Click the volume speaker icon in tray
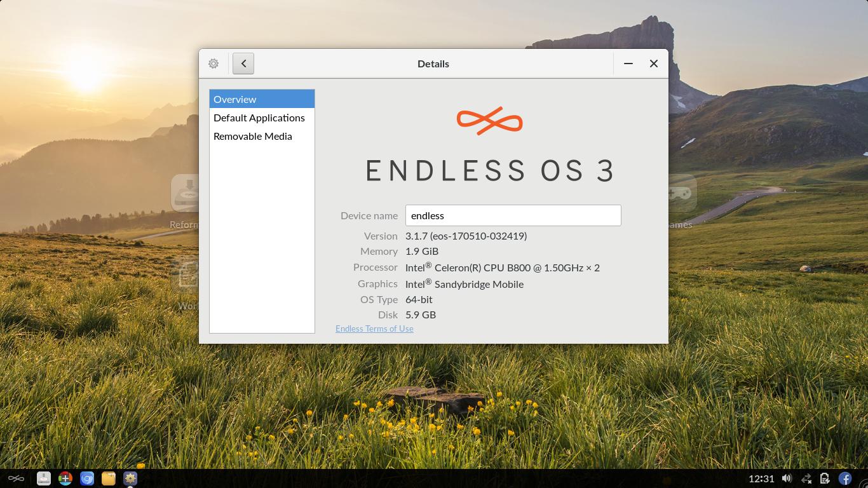Image resolution: width=868 pixels, height=488 pixels. point(787,478)
